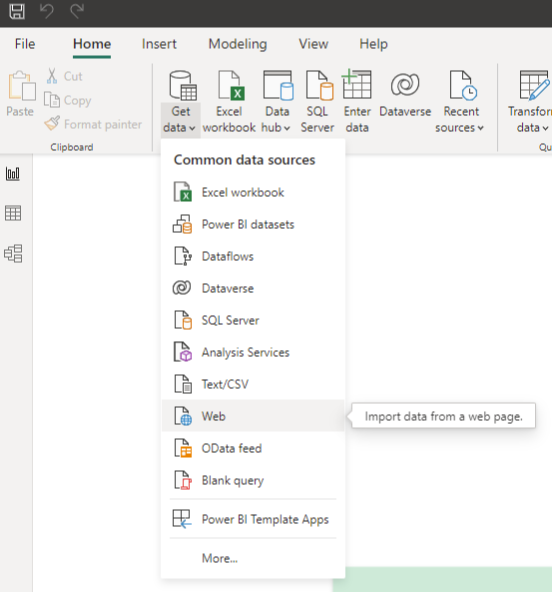Click Dataverse icon in dropdown list
552x592 pixels.
(182, 288)
